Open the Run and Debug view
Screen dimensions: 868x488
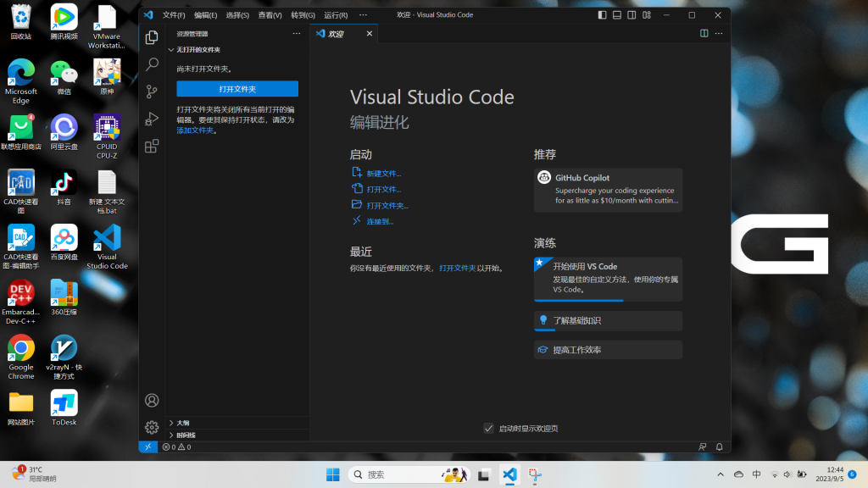point(152,119)
